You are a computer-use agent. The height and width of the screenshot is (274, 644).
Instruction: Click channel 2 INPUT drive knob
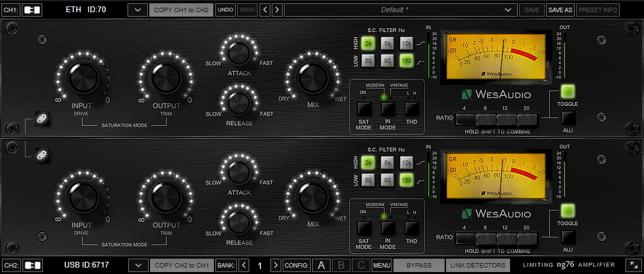(x=83, y=198)
